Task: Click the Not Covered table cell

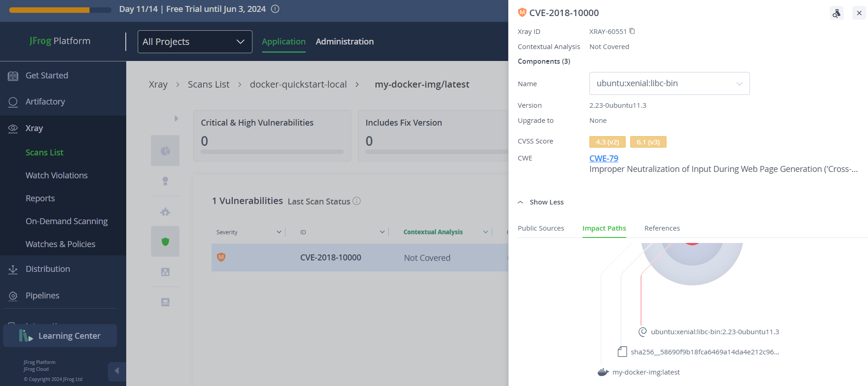Action: (x=427, y=258)
